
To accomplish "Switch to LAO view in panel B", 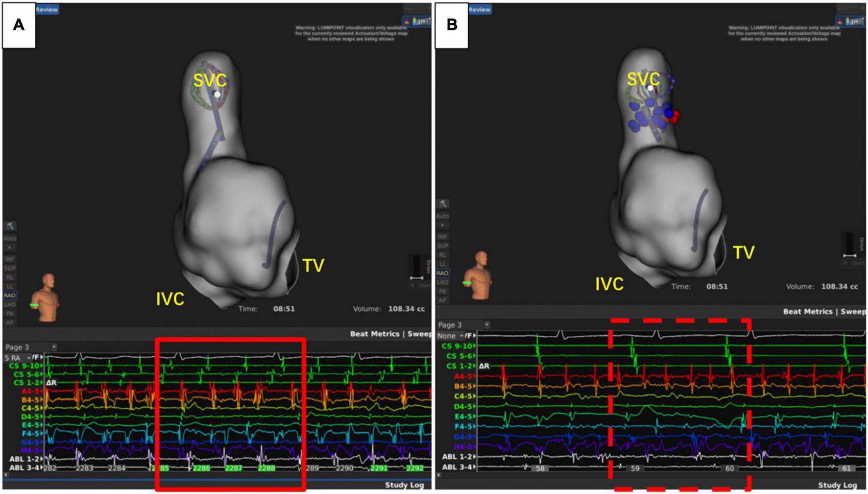I will (442, 282).
